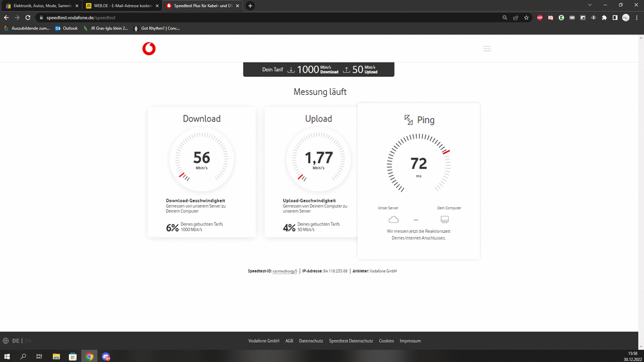644x362 pixels.
Task: Open the green circular extension icon
Action: (561, 17)
